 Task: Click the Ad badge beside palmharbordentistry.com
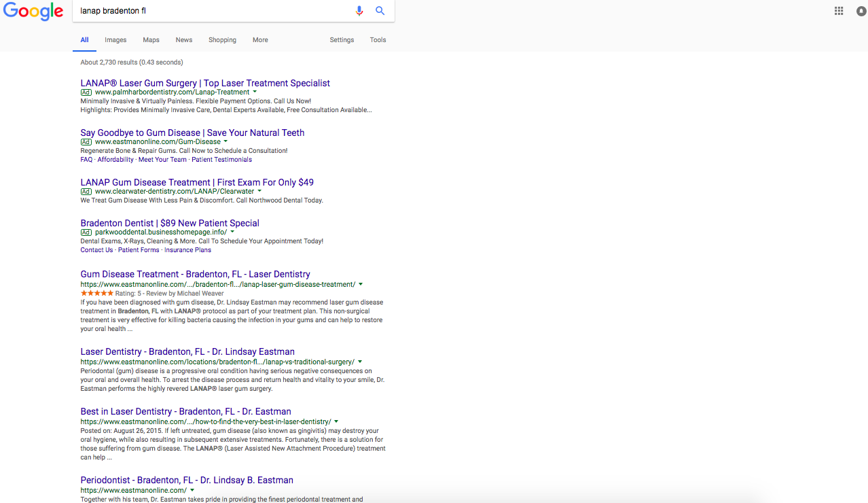click(x=86, y=92)
